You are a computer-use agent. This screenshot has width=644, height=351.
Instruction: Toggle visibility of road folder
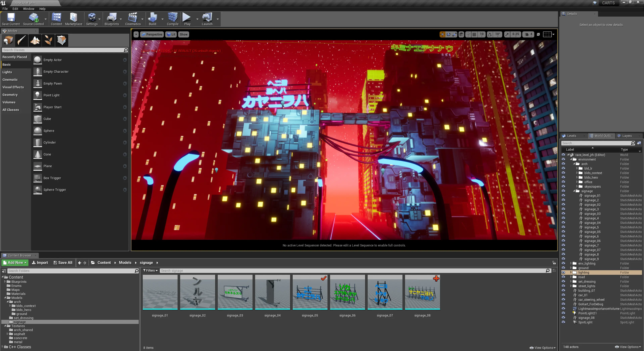click(x=563, y=277)
